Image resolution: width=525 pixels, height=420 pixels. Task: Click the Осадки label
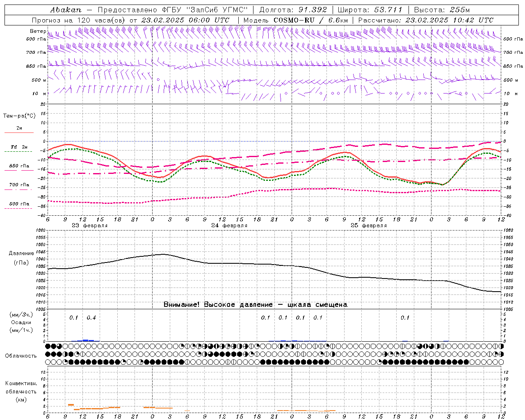[x=21, y=322]
